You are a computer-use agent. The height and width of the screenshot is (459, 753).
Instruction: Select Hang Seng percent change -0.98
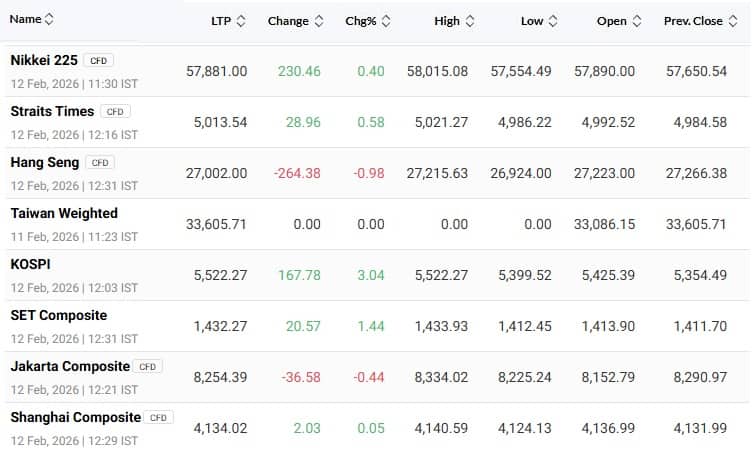[x=369, y=173]
